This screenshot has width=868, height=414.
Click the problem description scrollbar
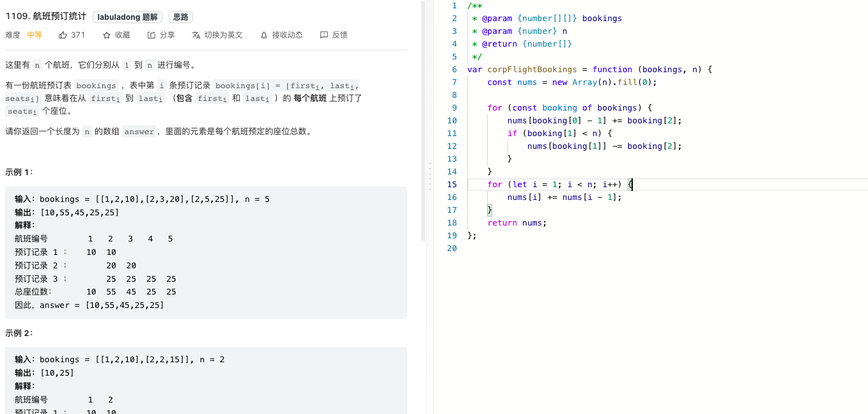pyautogui.click(x=423, y=121)
